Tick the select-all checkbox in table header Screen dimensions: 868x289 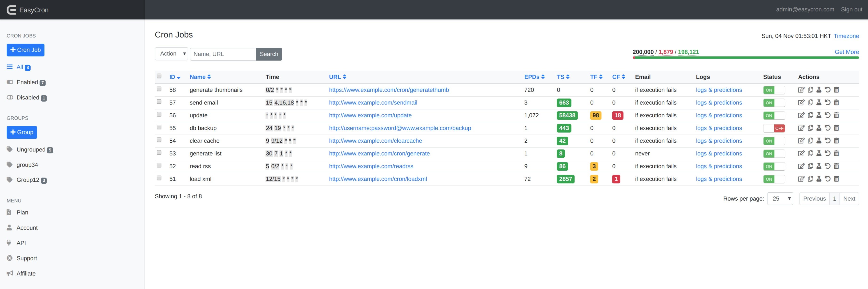click(x=159, y=76)
